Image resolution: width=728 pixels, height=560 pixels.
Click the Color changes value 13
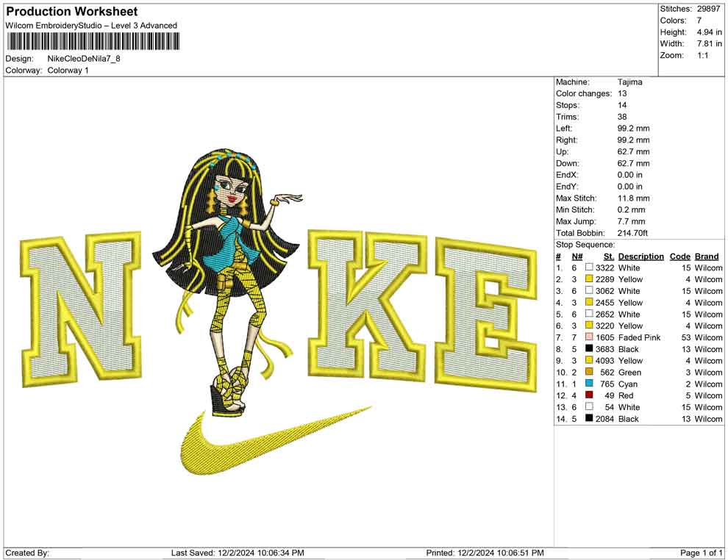click(x=622, y=94)
